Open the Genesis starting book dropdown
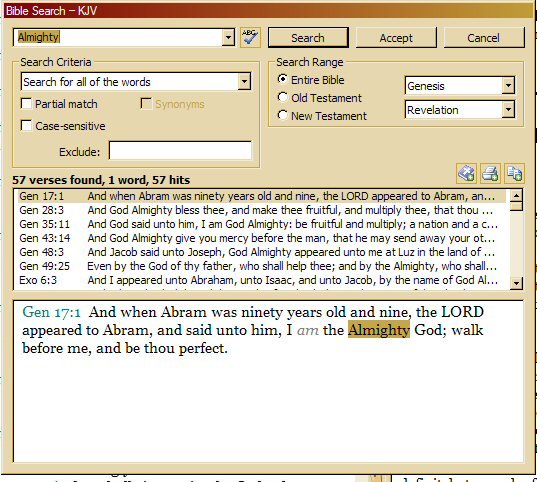Screen dimensions: 537x482 point(508,85)
